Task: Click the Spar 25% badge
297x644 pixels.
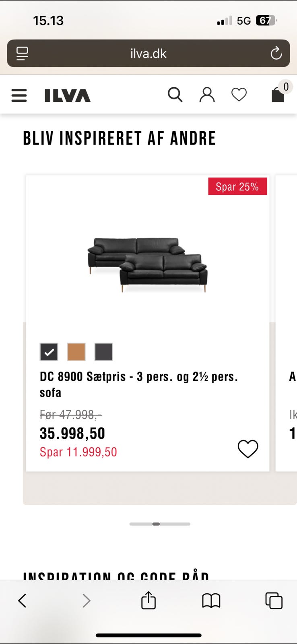Action: (237, 187)
